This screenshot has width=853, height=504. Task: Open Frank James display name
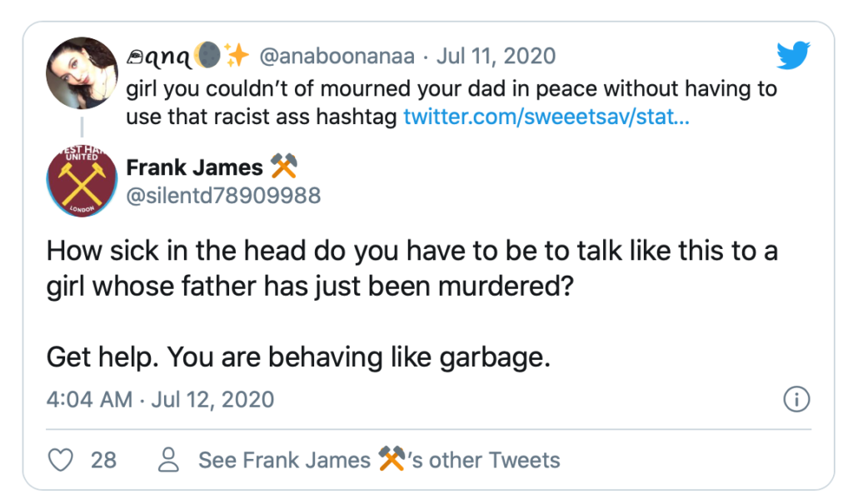(x=194, y=167)
